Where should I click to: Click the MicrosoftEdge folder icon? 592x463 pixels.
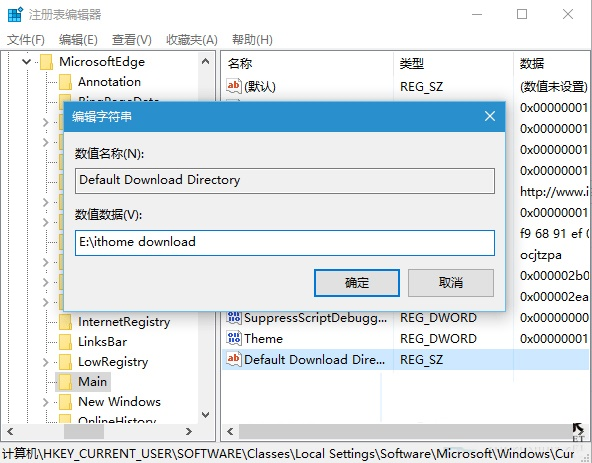point(47,62)
